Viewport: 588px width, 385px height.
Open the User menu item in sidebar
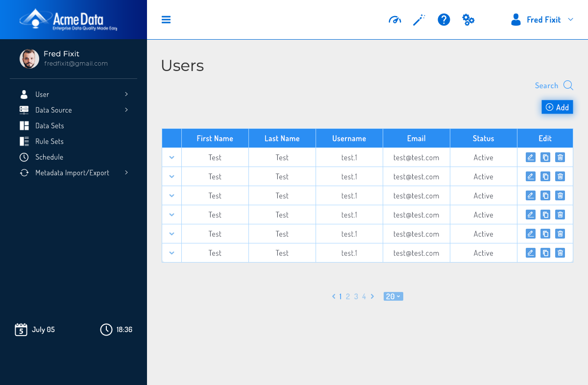(x=73, y=94)
